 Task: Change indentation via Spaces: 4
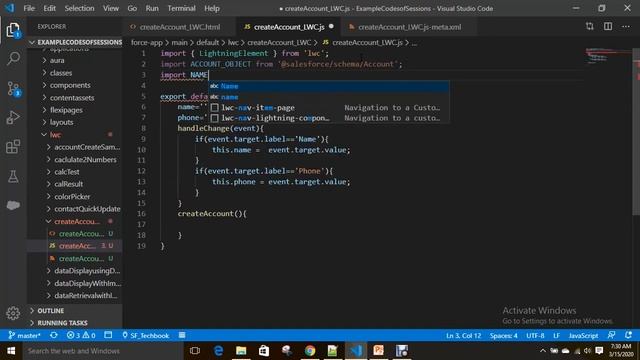click(x=504, y=336)
